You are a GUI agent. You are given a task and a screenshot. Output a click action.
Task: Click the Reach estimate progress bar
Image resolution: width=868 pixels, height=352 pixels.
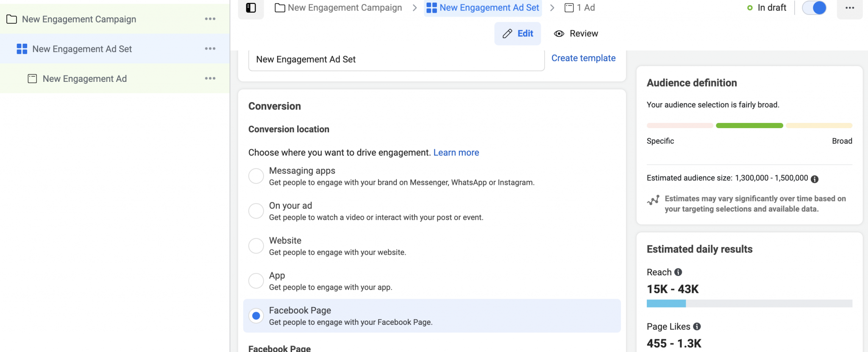749,303
